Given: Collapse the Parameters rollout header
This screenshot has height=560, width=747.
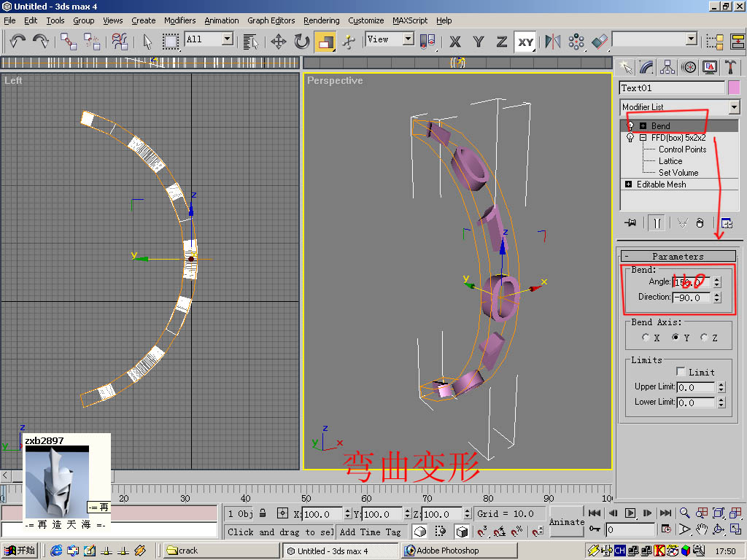Looking at the screenshot, I should 678,256.
